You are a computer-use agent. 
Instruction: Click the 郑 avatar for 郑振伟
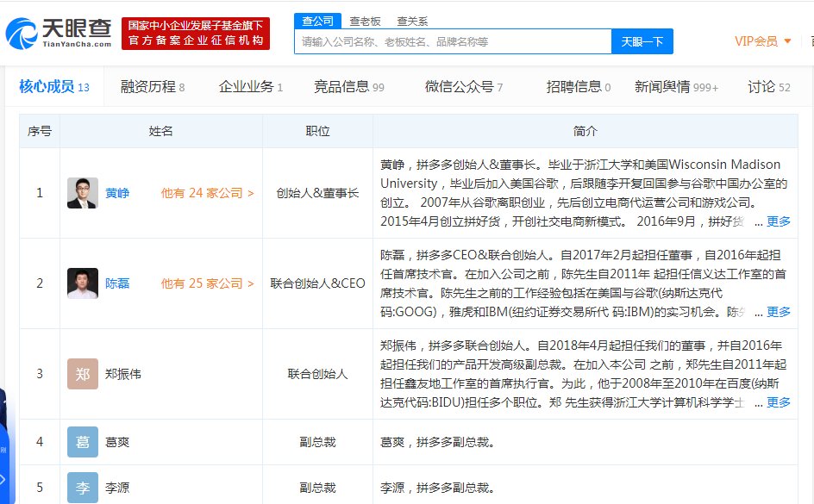pos(83,374)
